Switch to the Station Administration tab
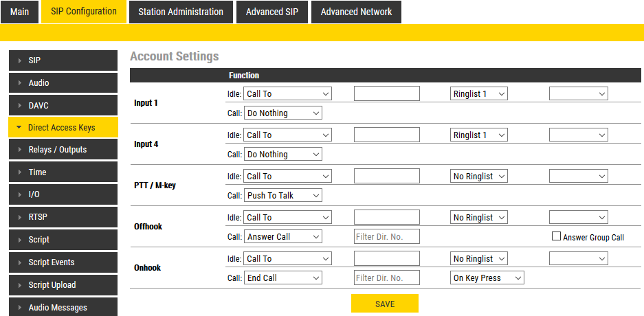The height and width of the screenshot is (316, 644). pos(181,12)
